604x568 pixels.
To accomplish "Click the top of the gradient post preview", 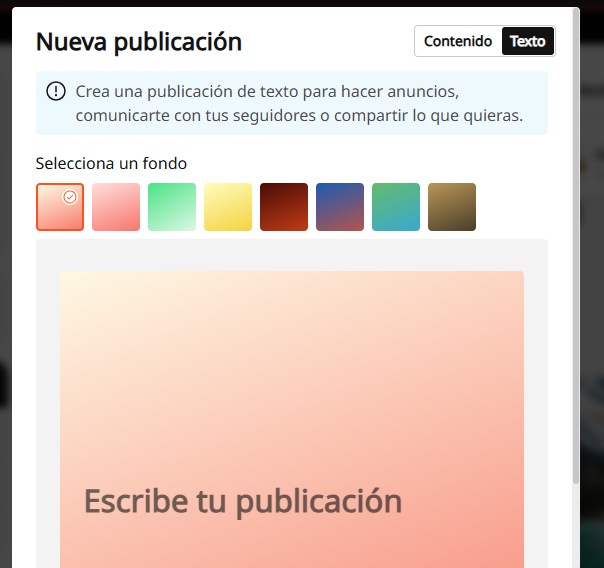I will tap(291, 300).
